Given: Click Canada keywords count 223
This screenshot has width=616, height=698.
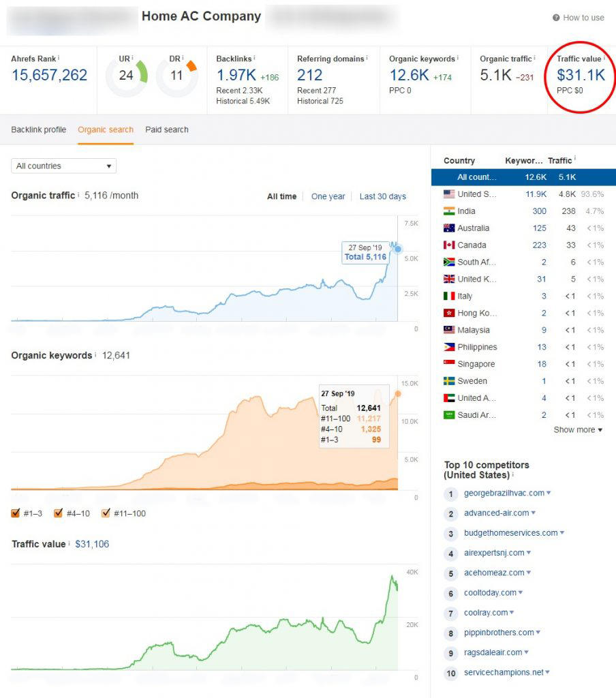Looking at the screenshot, I should 540,245.
